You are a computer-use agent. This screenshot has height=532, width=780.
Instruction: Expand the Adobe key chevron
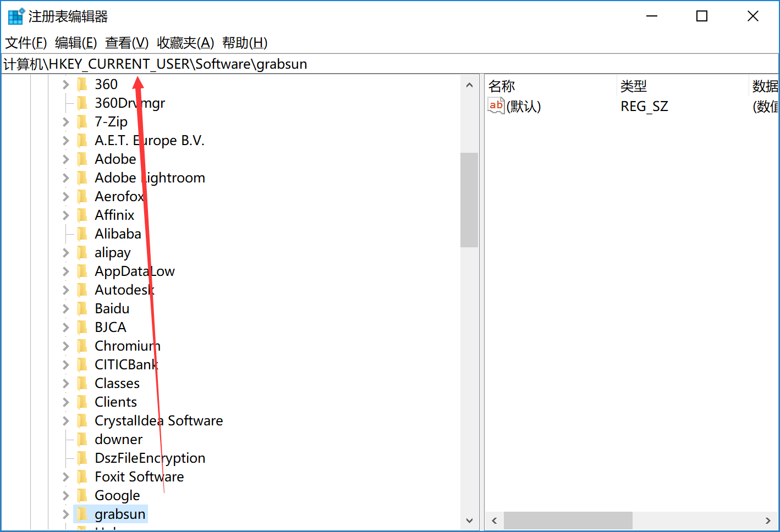(x=66, y=159)
